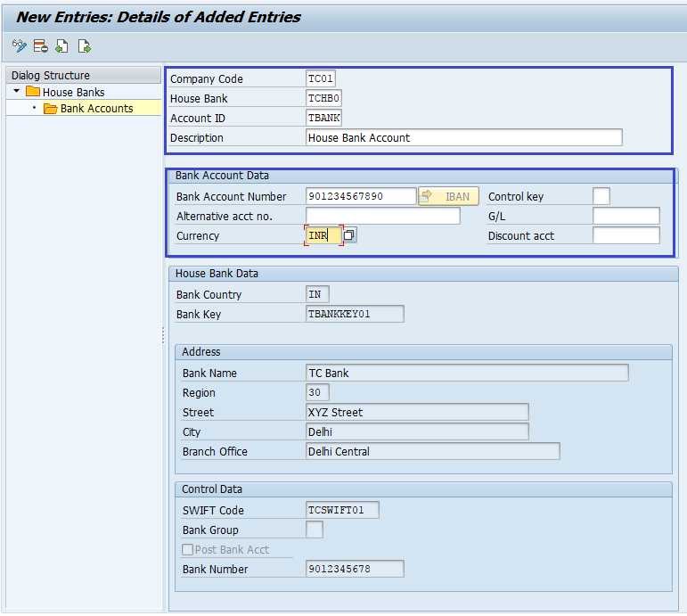687x616 pixels.
Task: Click the Bank Accounts open folder icon
Action: coord(51,108)
